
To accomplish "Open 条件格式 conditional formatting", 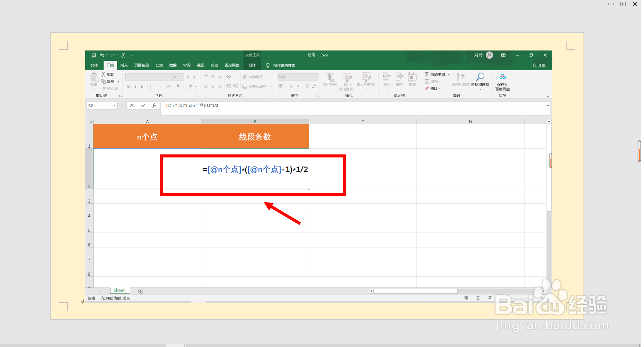I will click(330, 81).
